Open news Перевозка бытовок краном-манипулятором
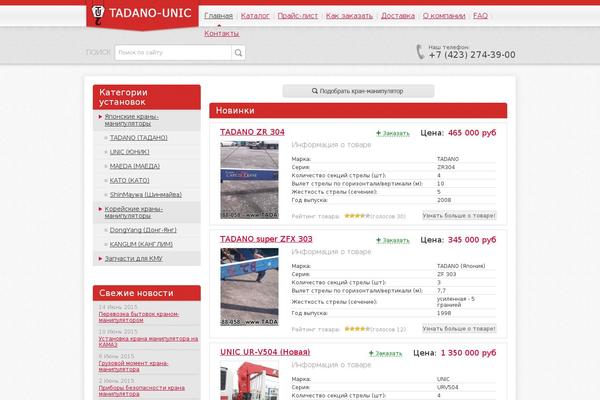 [x=139, y=317]
